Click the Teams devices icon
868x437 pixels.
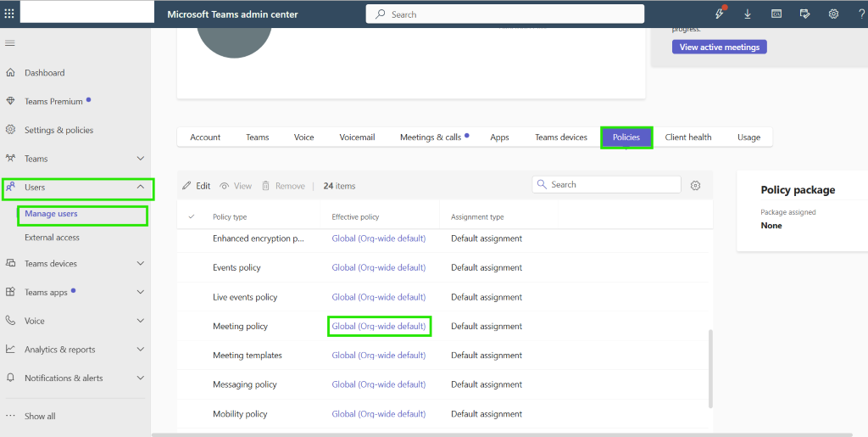(x=10, y=263)
